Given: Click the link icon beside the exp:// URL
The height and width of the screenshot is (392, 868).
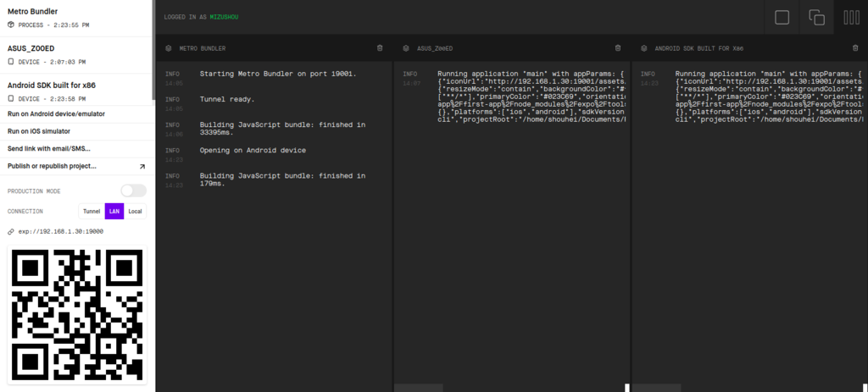Looking at the screenshot, I should (x=10, y=232).
